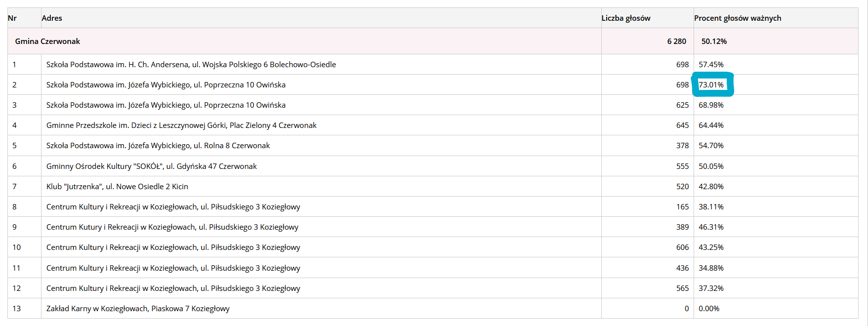Click the vote count '165'
This screenshot has height=326, width=868.
pyautogui.click(x=682, y=207)
